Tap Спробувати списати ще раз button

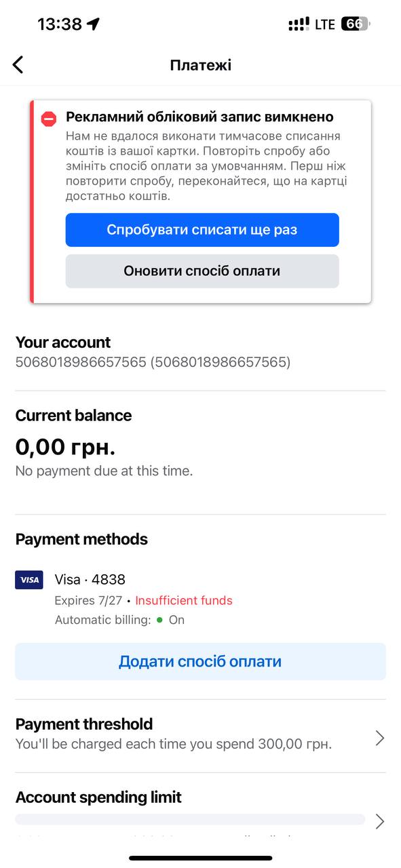[x=202, y=230]
